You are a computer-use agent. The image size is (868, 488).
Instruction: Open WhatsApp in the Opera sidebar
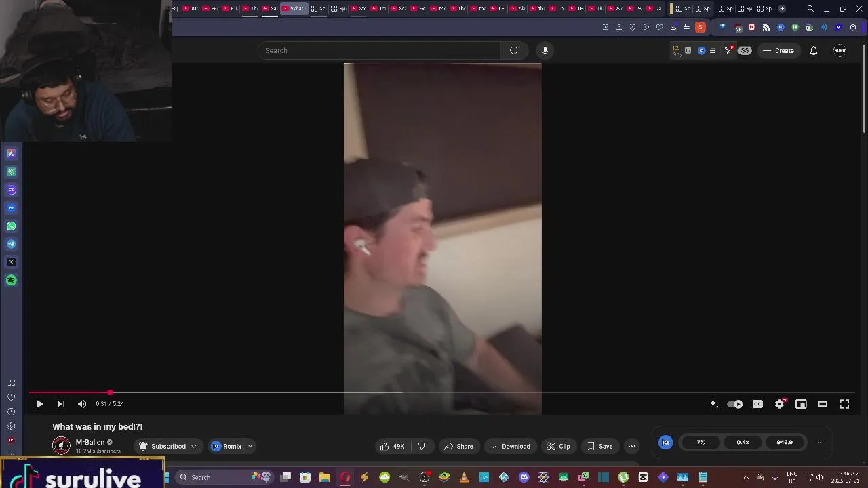(11, 226)
